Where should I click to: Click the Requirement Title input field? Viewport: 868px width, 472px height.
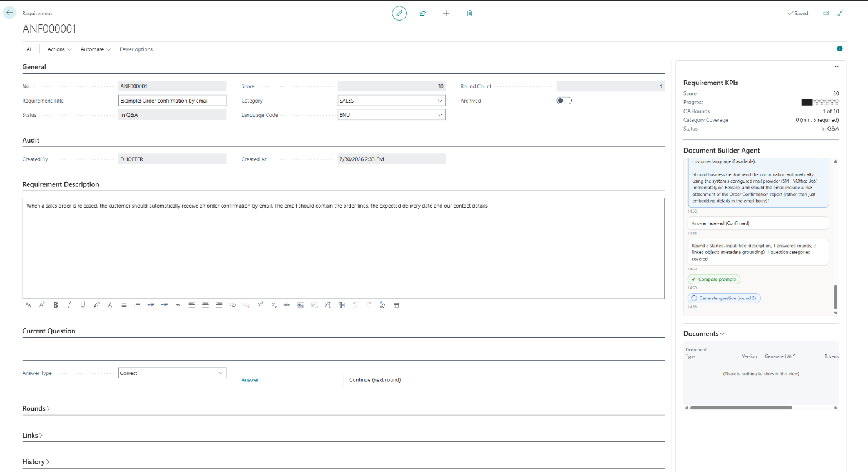(172, 101)
